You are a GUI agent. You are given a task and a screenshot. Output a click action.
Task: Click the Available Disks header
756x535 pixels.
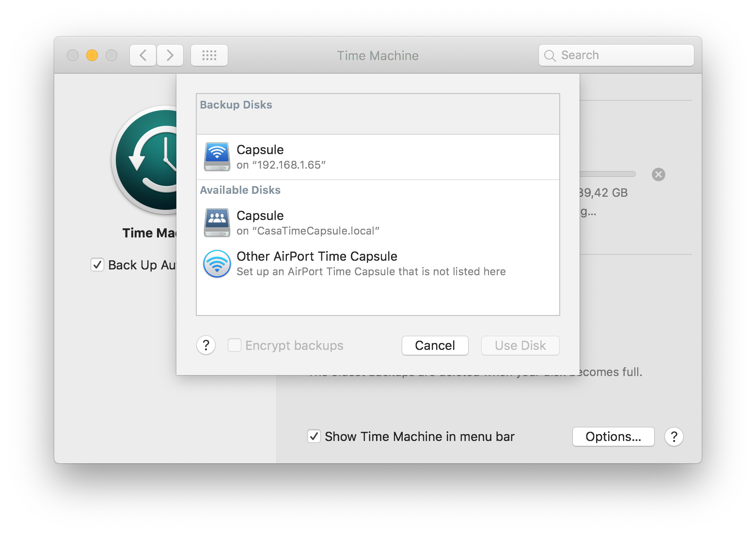pyautogui.click(x=240, y=190)
